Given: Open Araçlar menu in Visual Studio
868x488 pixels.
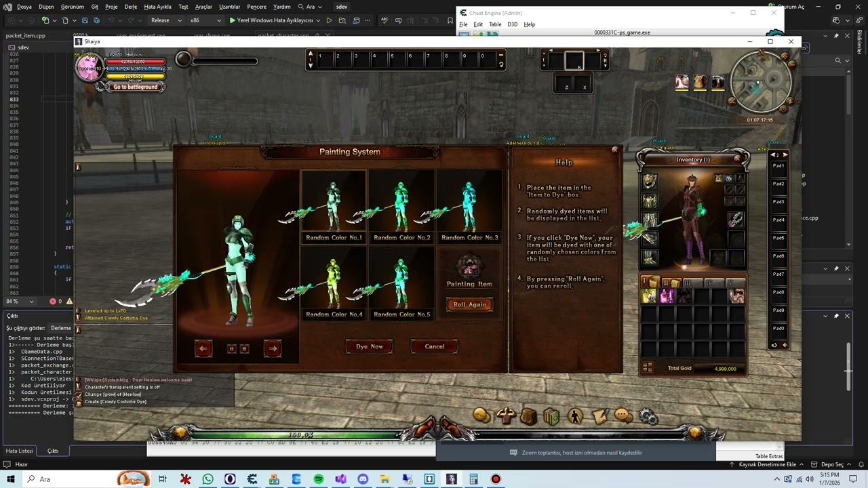Looking at the screenshot, I should (203, 7).
